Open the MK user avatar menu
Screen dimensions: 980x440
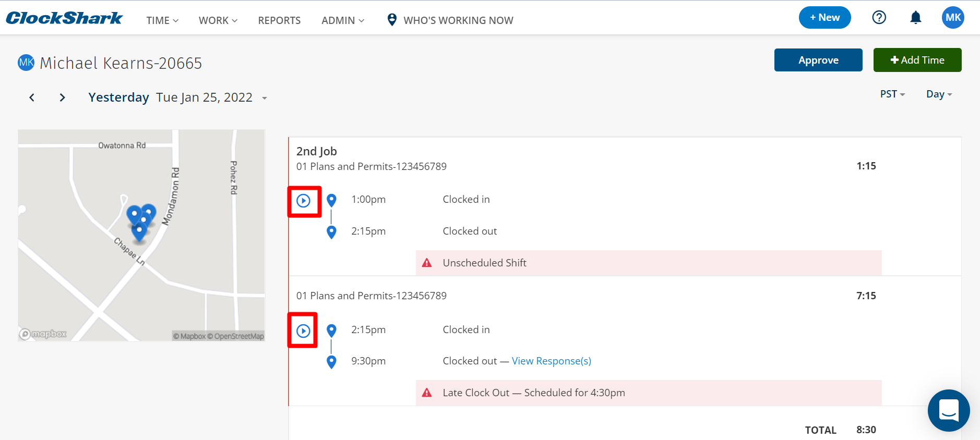[953, 18]
